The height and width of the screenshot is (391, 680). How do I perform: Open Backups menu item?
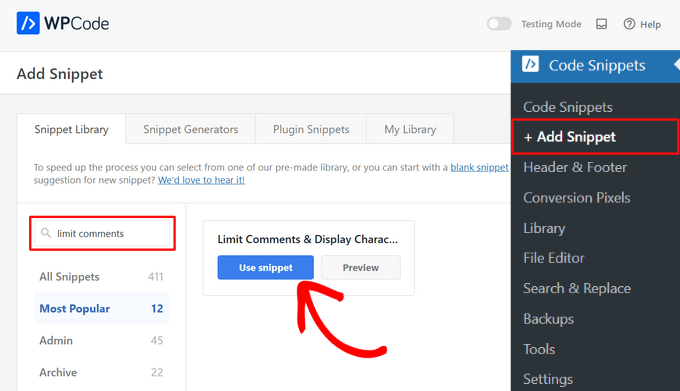pos(548,319)
